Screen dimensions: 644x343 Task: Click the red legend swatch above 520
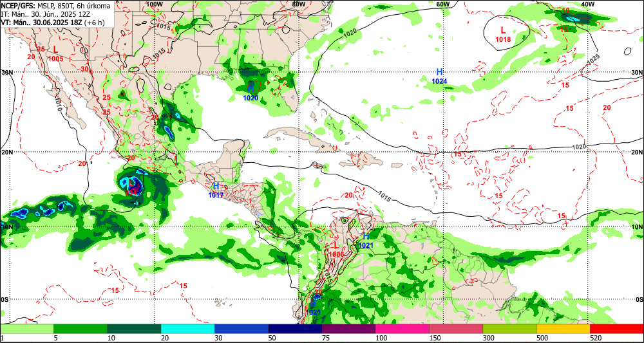coord(617,329)
